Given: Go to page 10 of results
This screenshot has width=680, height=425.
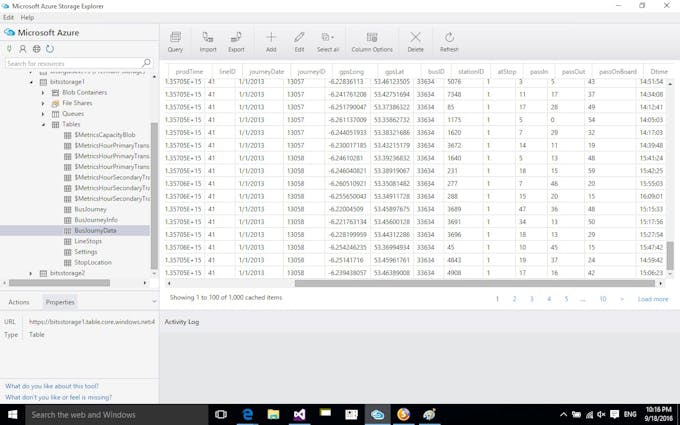Looking at the screenshot, I should click(603, 299).
